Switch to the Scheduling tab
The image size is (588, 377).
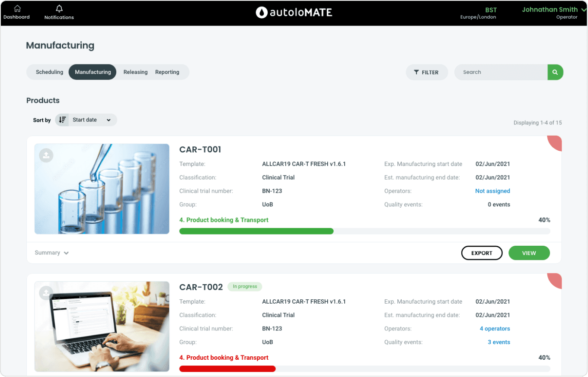coord(49,72)
